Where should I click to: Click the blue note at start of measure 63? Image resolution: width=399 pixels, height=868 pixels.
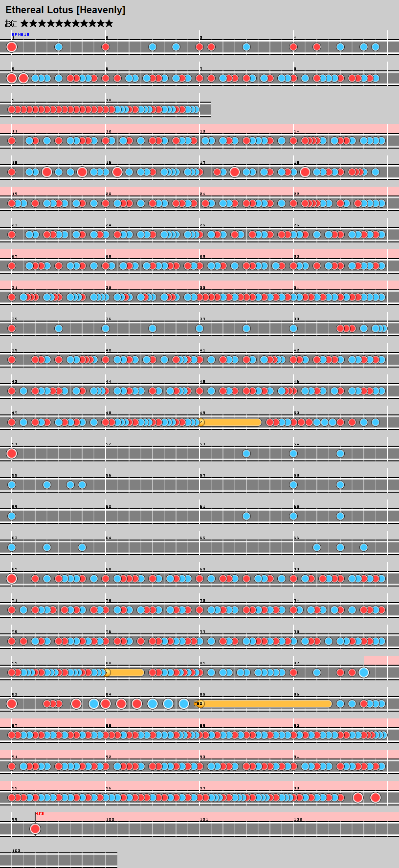tap(12, 547)
